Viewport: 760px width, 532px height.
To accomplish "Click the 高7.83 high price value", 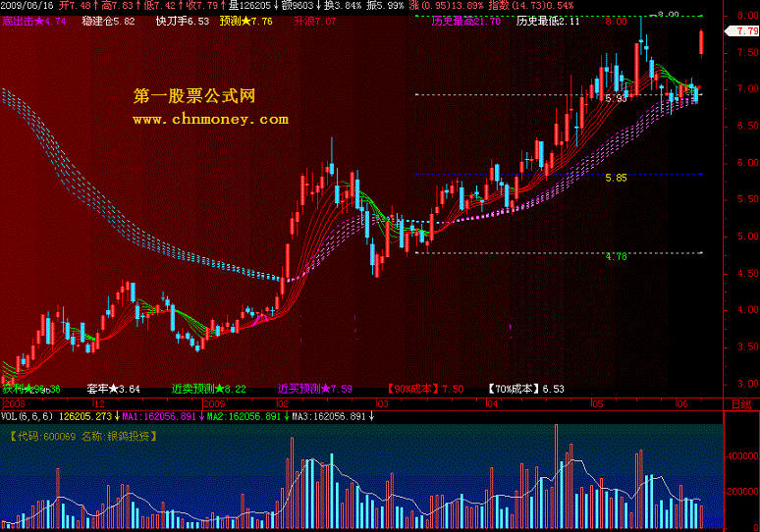I will 122,5.
